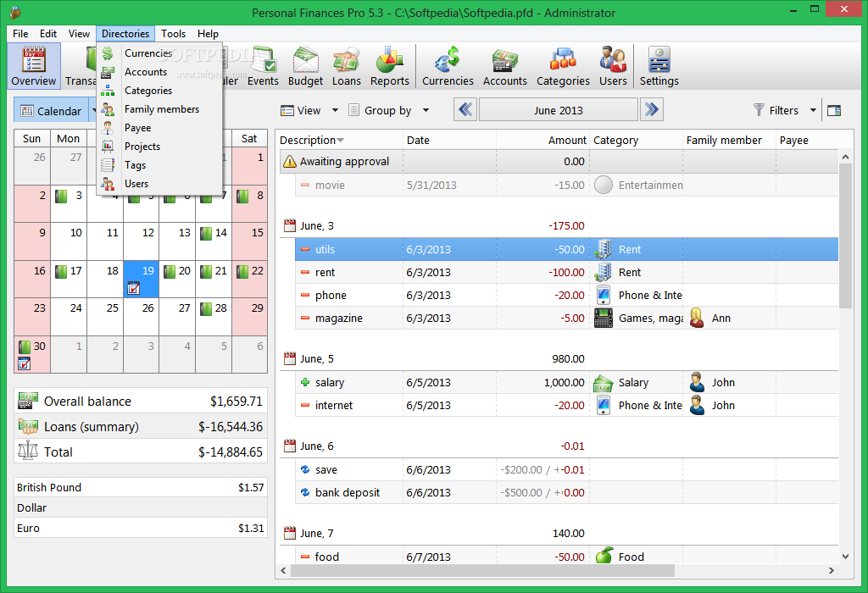Open the Overview toolbar section
The width and height of the screenshot is (868, 593).
tap(34, 66)
